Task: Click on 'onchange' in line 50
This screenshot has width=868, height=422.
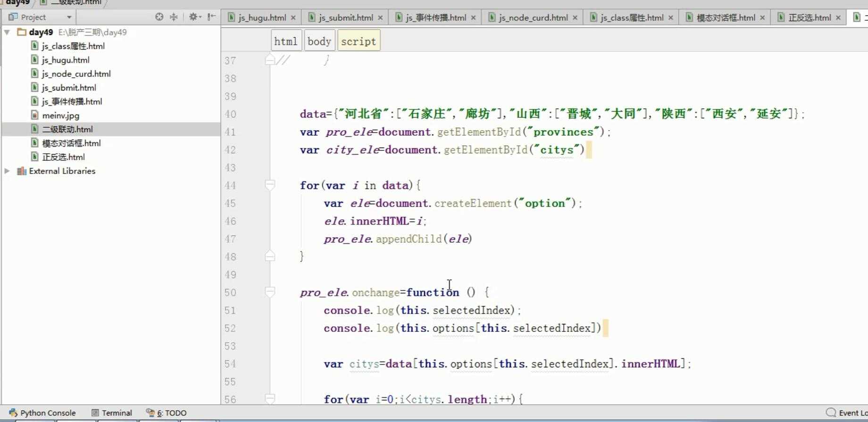Action: point(376,292)
